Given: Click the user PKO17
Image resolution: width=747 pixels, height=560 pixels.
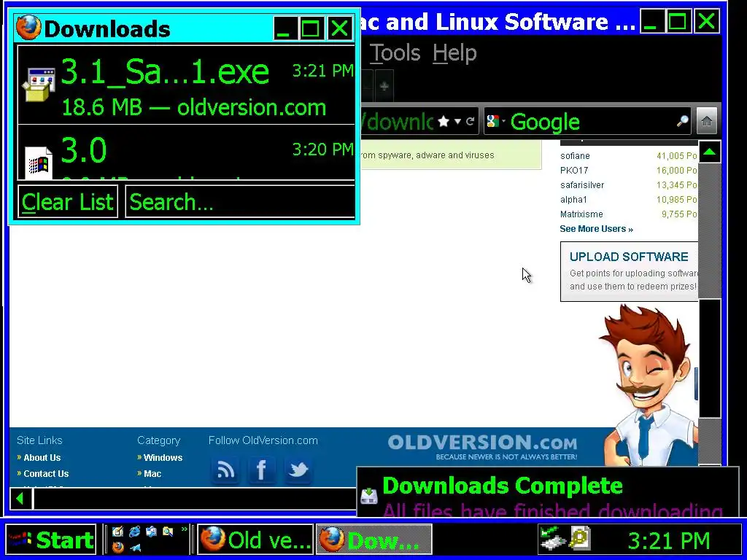Looking at the screenshot, I should (574, 170).
